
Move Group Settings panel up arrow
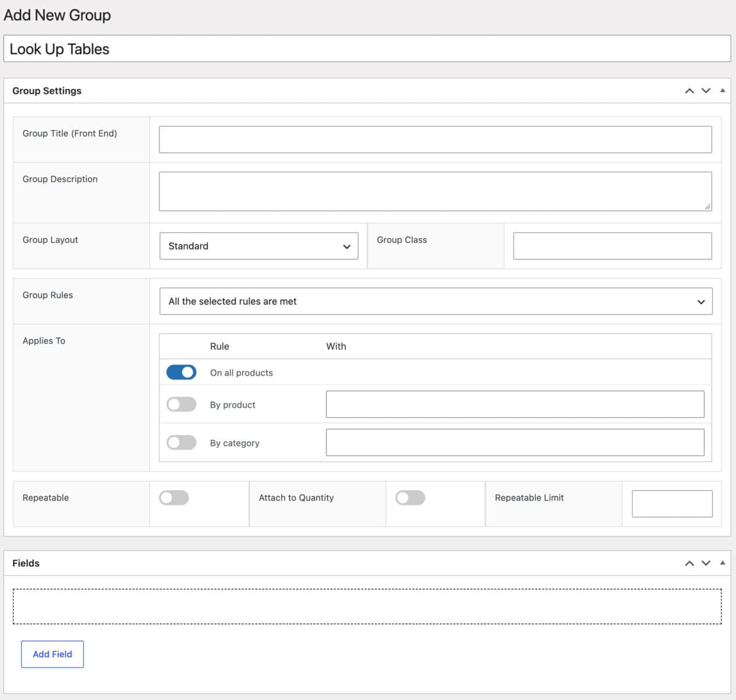tap(689, 90)
